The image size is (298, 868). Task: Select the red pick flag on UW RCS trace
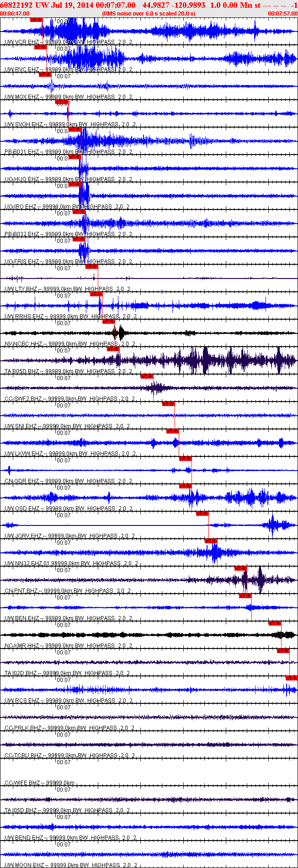[x=292, y=678]
